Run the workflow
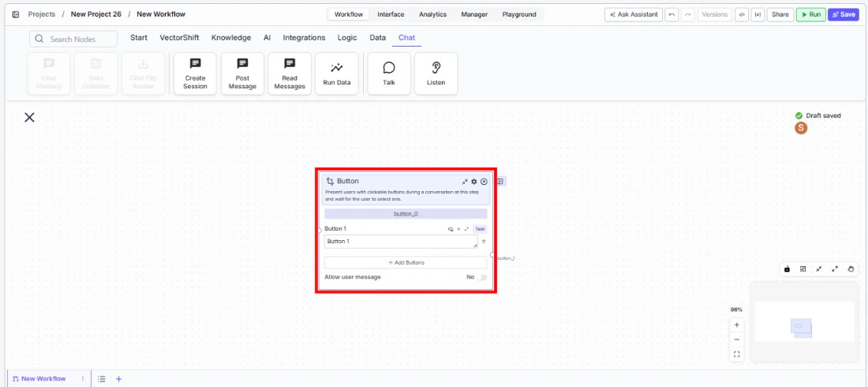This screenshot has width=868, height=387. point(811,14)
